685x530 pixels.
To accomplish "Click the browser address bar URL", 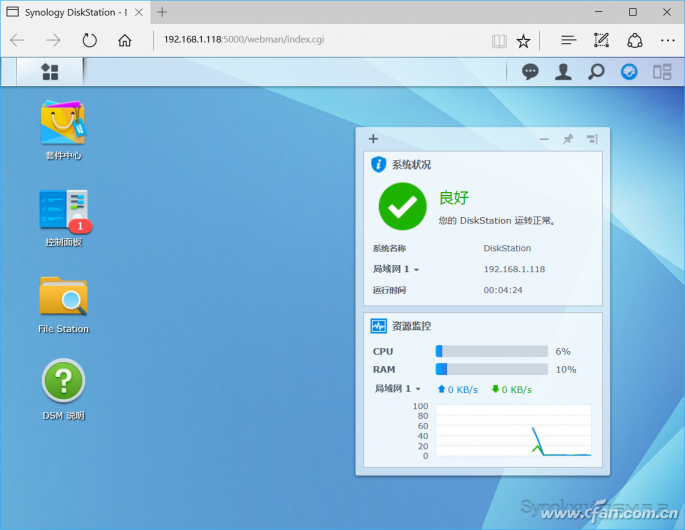I will tap(244, 41).
